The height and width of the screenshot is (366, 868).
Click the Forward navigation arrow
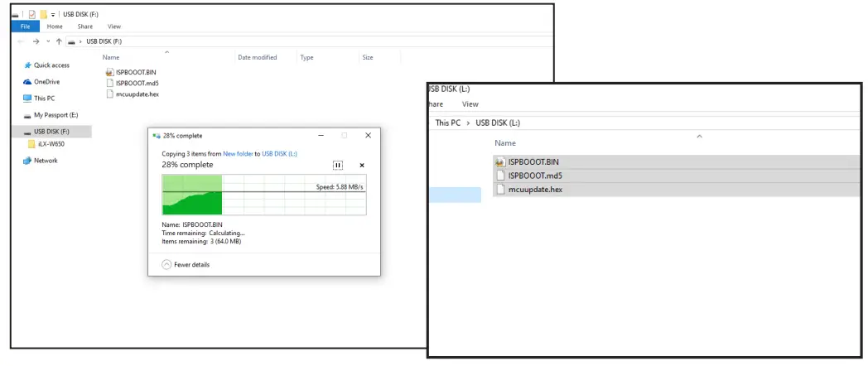click(x=36, y=41)
